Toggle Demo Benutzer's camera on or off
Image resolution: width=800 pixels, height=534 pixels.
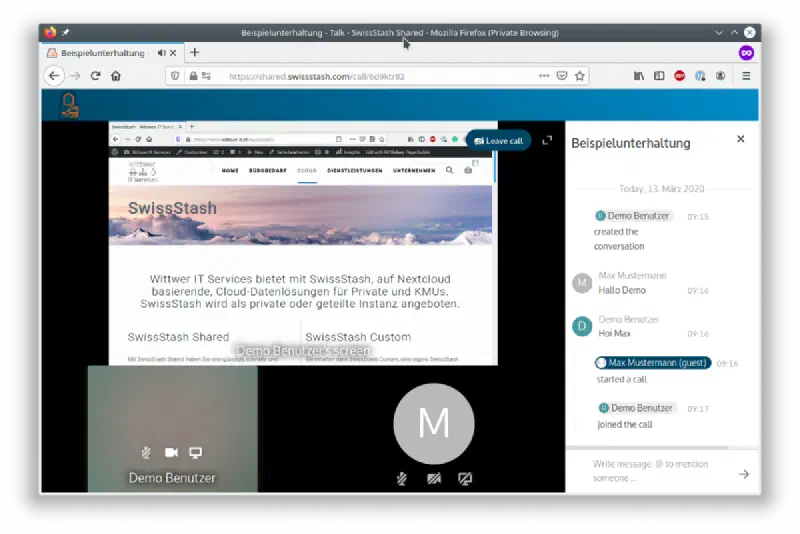click(x=171, y=452)
